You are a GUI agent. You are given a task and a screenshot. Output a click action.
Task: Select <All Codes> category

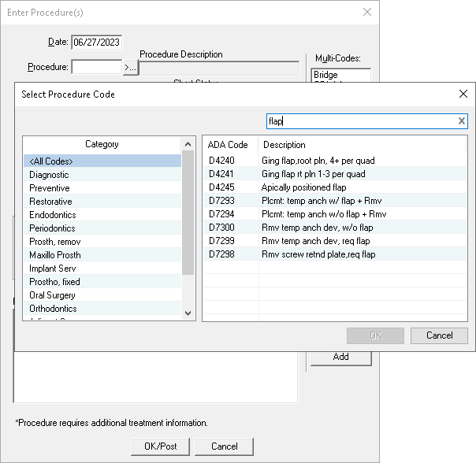(102, 161)
